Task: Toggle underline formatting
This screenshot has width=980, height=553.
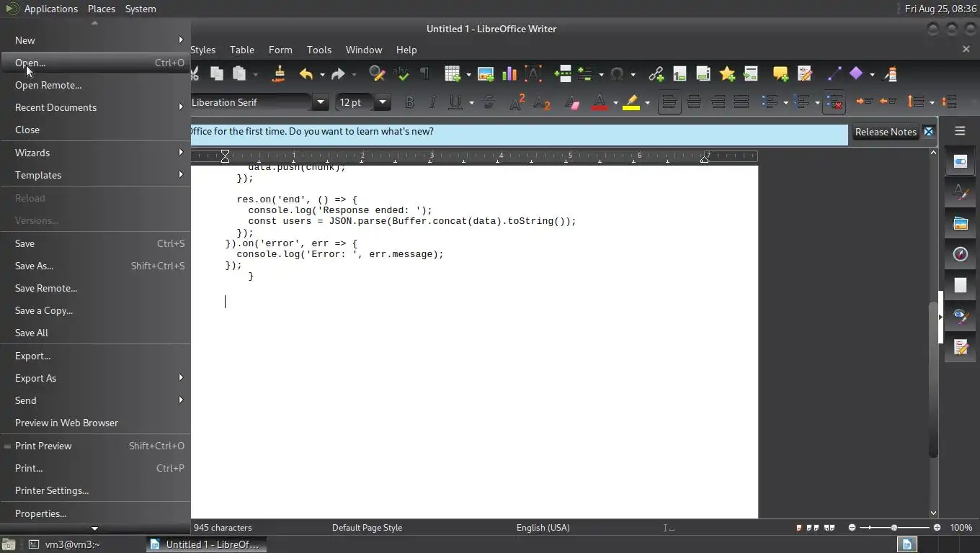Action: [455, 102]
